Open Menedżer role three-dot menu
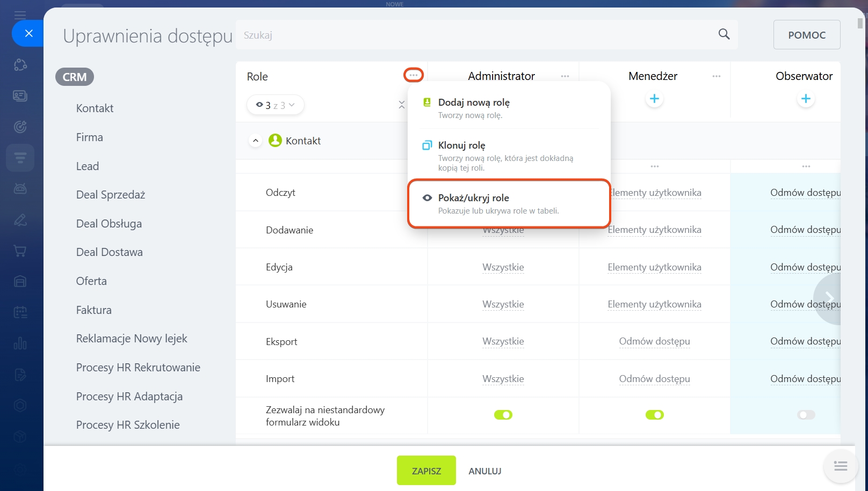This screenshot has height=491, width=868. pyautogui.click(x=717, y=76)
